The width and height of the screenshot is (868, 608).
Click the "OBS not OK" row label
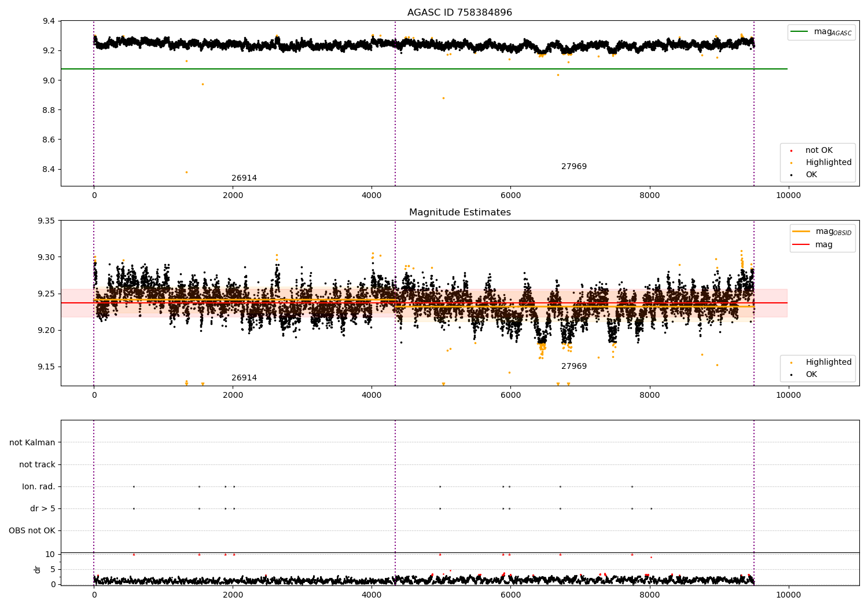[x=32, y=531]
